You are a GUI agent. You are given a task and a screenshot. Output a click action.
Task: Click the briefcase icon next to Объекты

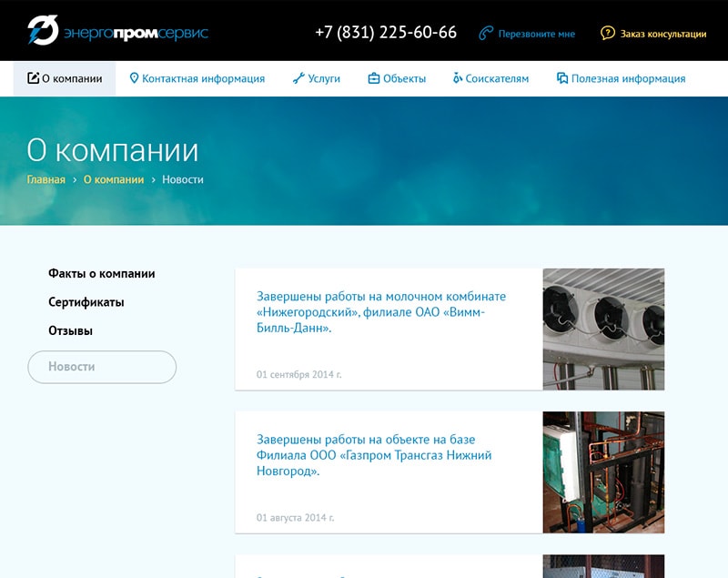tap(373, 78)
